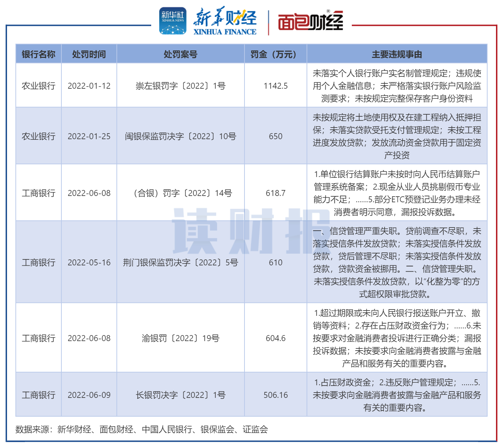This screenshot has height=448, width=503.
Task: Click case number 闽银保监罚决字〔2022〕10号
Action: coord(180,136)
